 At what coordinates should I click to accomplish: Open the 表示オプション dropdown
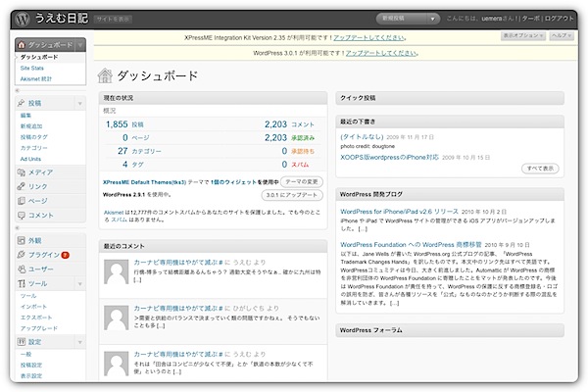tap(523, 35)
